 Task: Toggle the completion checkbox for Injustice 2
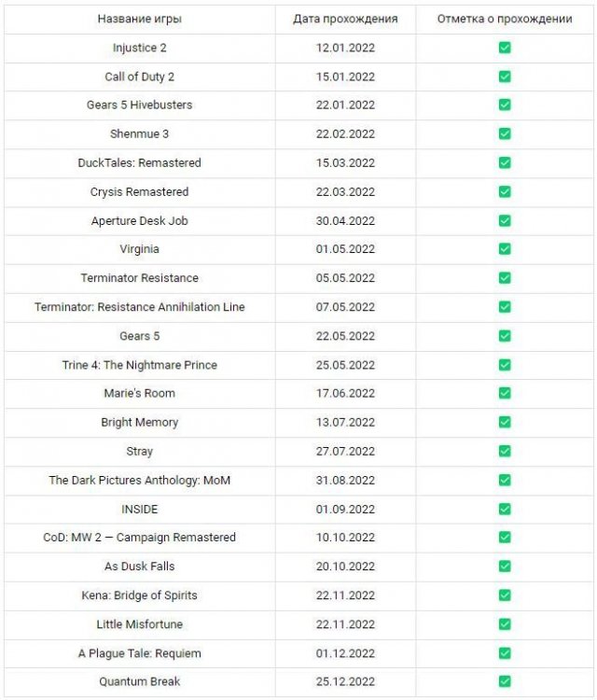pos(505,48)
